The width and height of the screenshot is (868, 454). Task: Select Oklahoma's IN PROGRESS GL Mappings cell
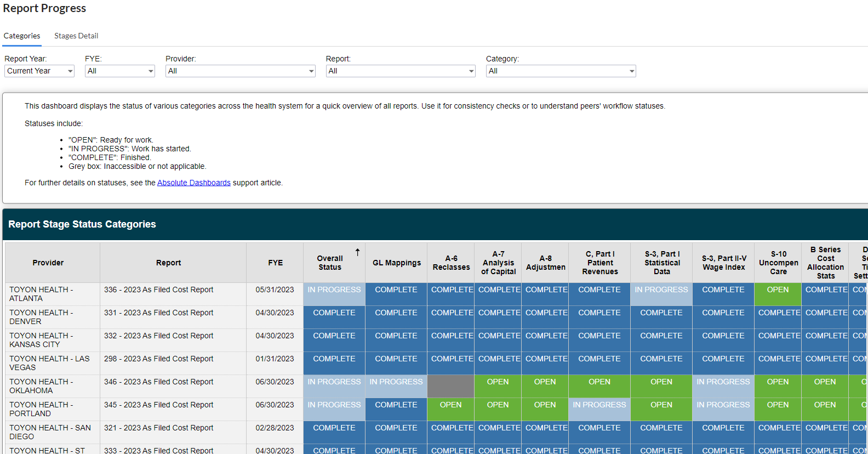(x=396, y=386)
